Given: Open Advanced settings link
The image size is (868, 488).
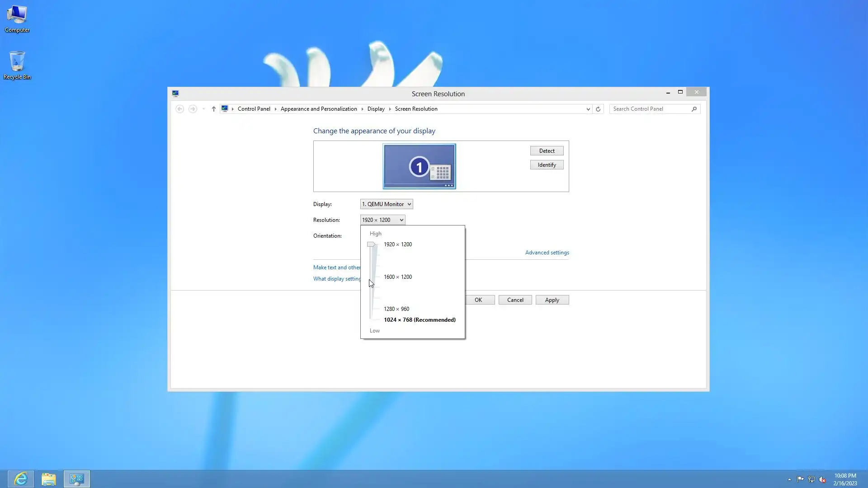Looking at the screenshot, I should (547, 253).
